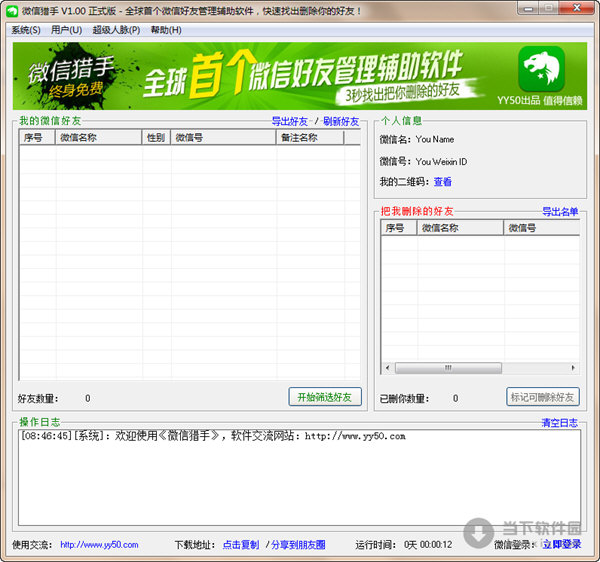Viewport: 600px width, 562px height.
Task: Close the 微信猎手 window
Action: point(577,8)
